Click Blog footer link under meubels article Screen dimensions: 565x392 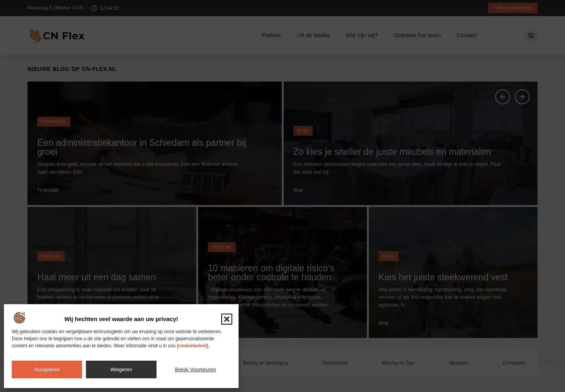point(298,190)
